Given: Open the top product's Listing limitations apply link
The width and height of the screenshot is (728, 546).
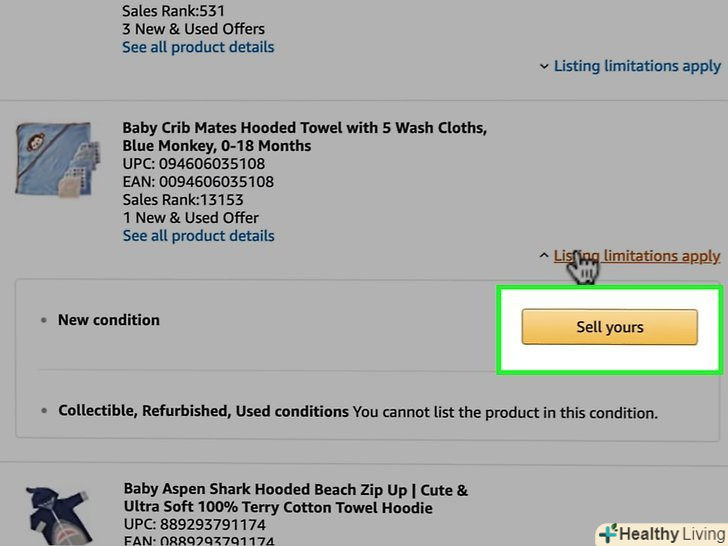Looking at the screenshot, I should 637,66.
